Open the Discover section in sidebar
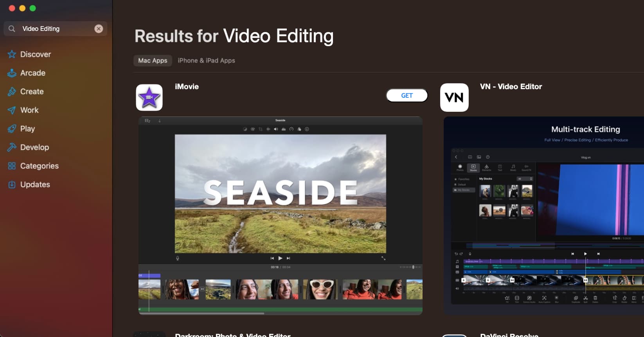 [29, 54]
